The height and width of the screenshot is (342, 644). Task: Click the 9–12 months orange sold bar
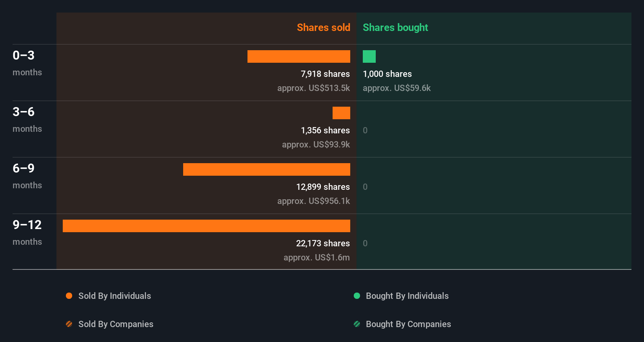(x=206, y=226)
